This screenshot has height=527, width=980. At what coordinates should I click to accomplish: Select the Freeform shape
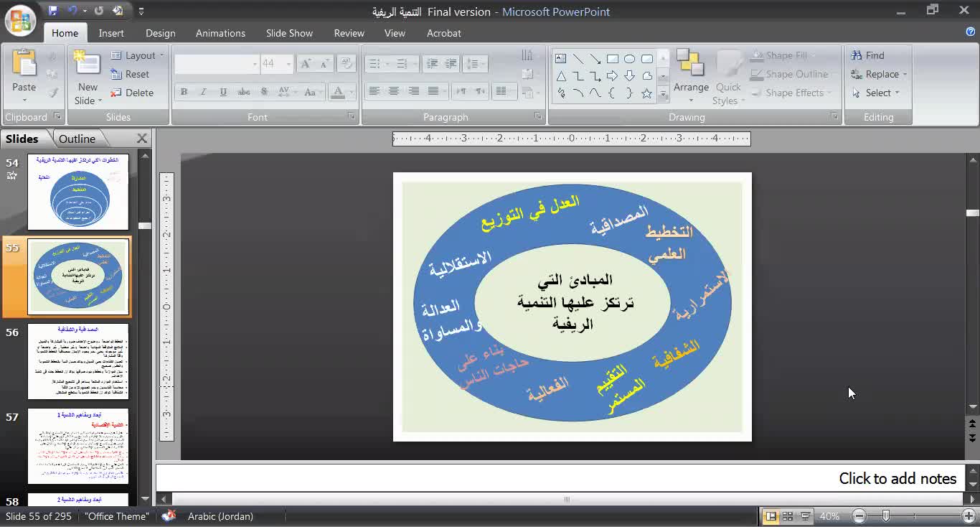point(647,76)
